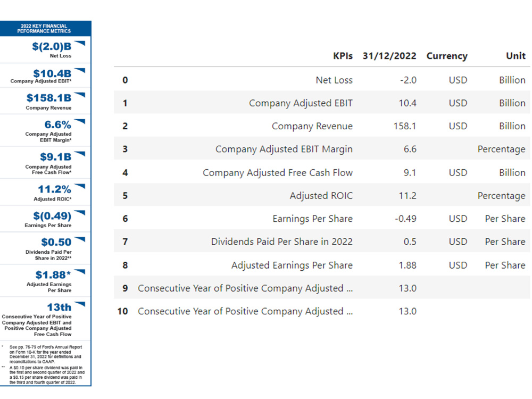Click the 11.2% Adjusted ROIC figure
The image size is (532, 399).
point(54,189)
